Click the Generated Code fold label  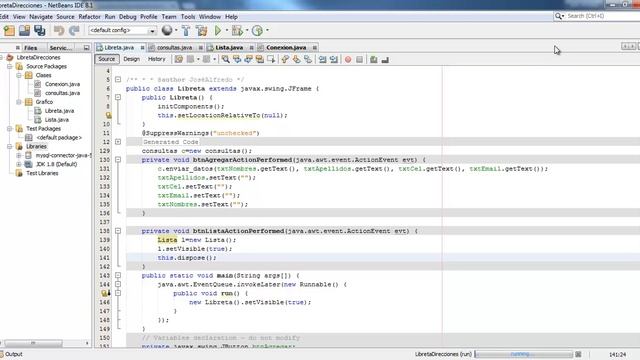(171, 142)
